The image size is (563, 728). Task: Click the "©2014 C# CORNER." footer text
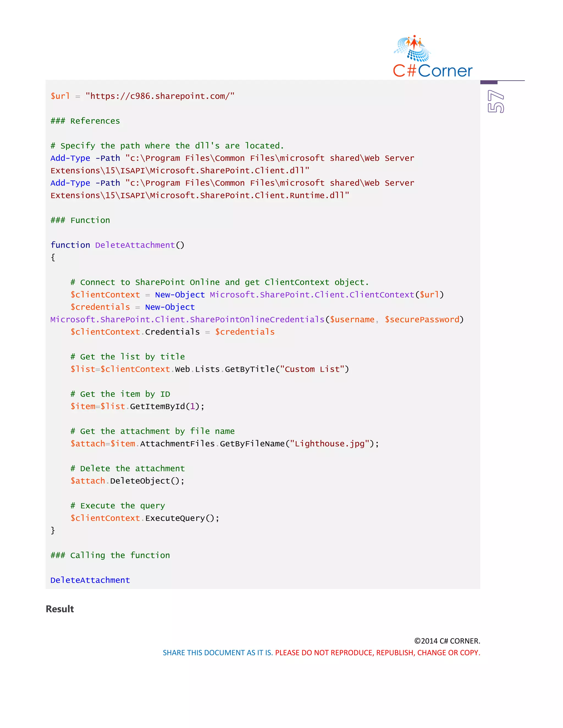pos(447,641)
